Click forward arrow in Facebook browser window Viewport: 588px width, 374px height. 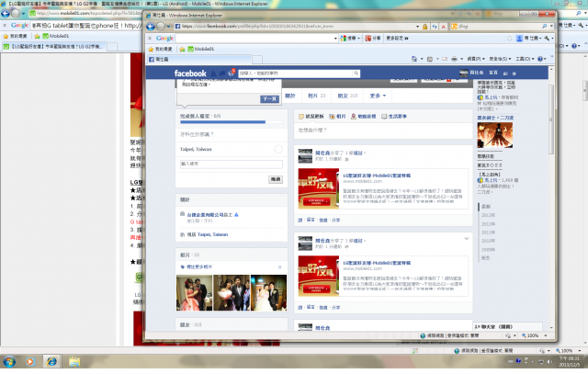click(x=161, y=27)
